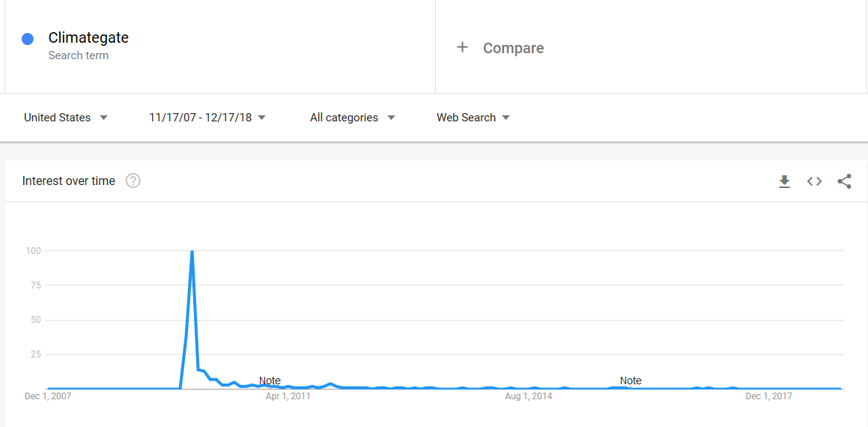
Task: Expand the United States region dropdown
Action: click(x=66, y=118)
